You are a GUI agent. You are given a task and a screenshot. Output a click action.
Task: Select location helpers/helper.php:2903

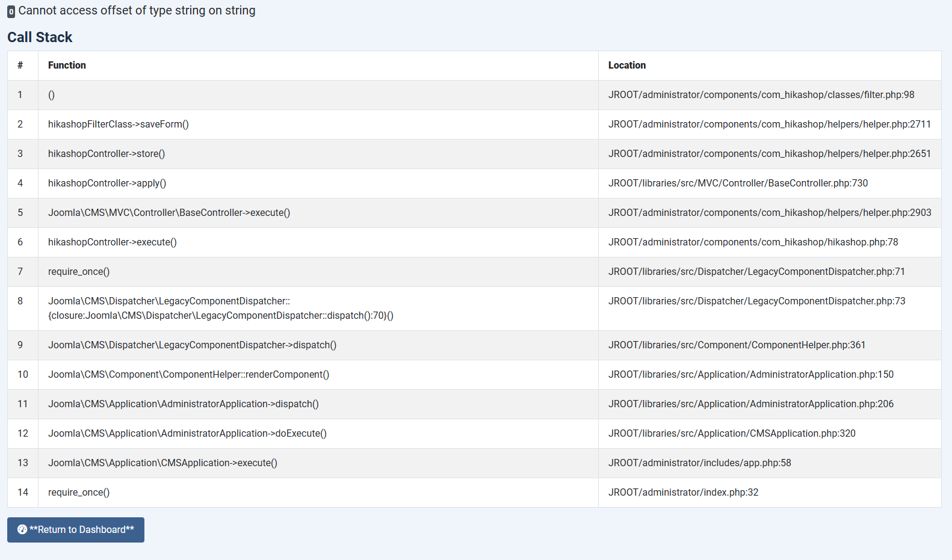pos(770,213)
